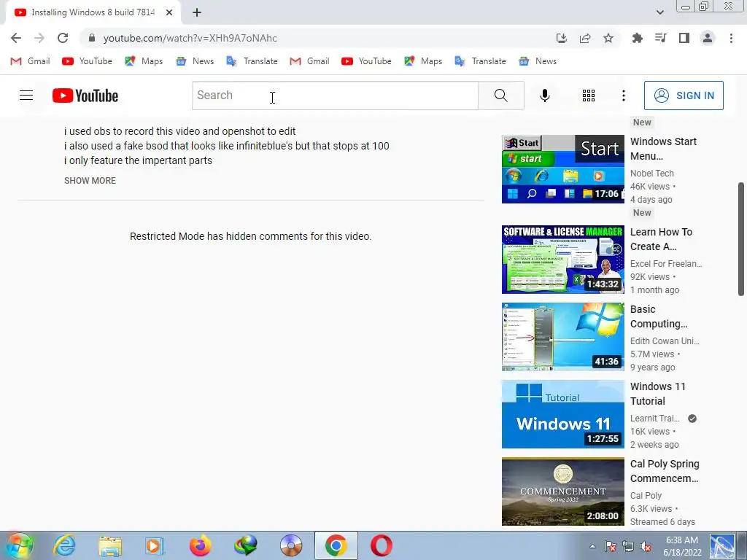Open first Maps bookmark
This screenshot has height=560, width=747.
point(144,61)
